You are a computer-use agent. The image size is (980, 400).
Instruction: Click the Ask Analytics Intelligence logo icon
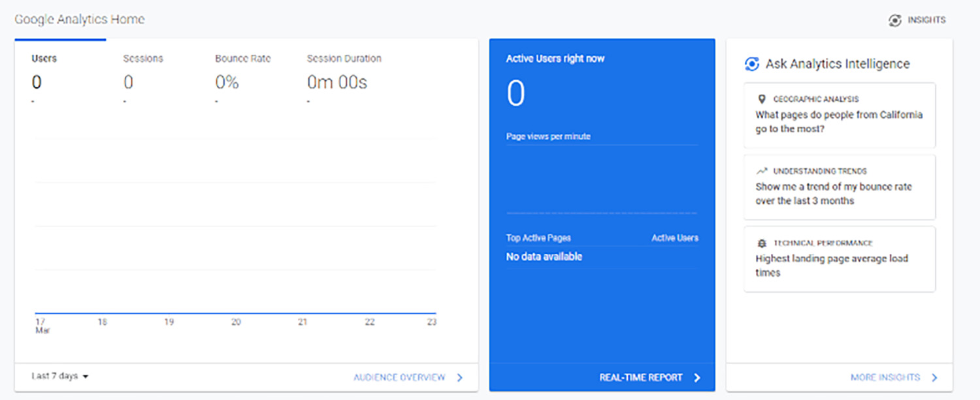click(x=754, y=63)
